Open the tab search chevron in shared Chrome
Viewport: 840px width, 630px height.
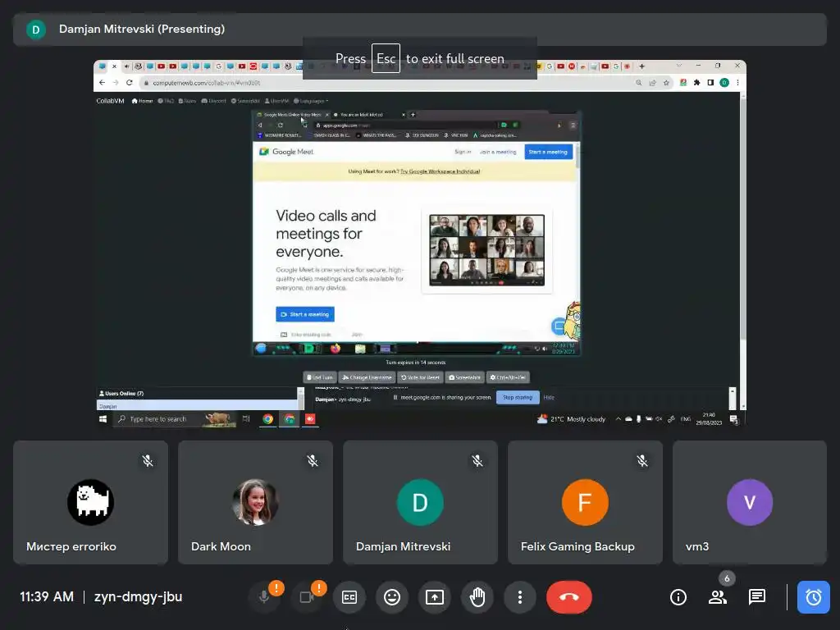coord(678,66)
